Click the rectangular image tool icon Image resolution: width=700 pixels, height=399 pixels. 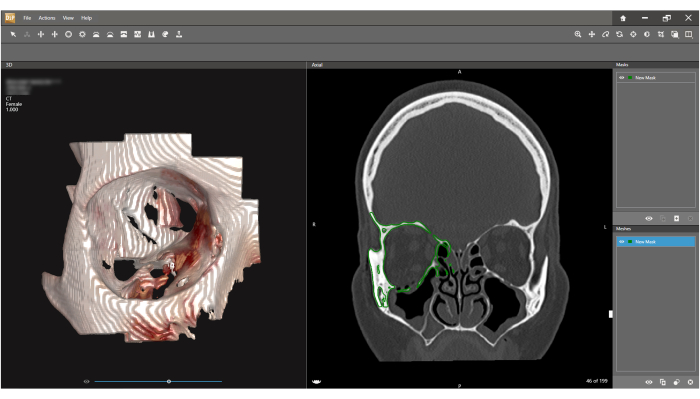124,34
